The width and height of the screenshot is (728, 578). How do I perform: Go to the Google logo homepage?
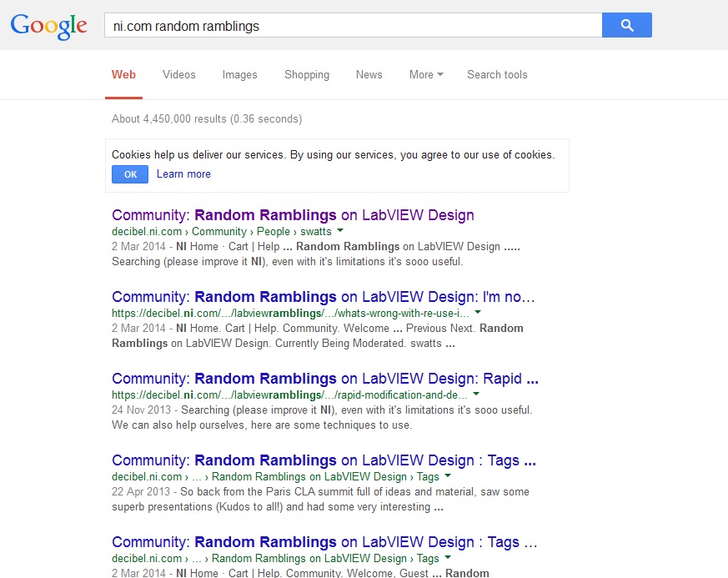(48, 26)
